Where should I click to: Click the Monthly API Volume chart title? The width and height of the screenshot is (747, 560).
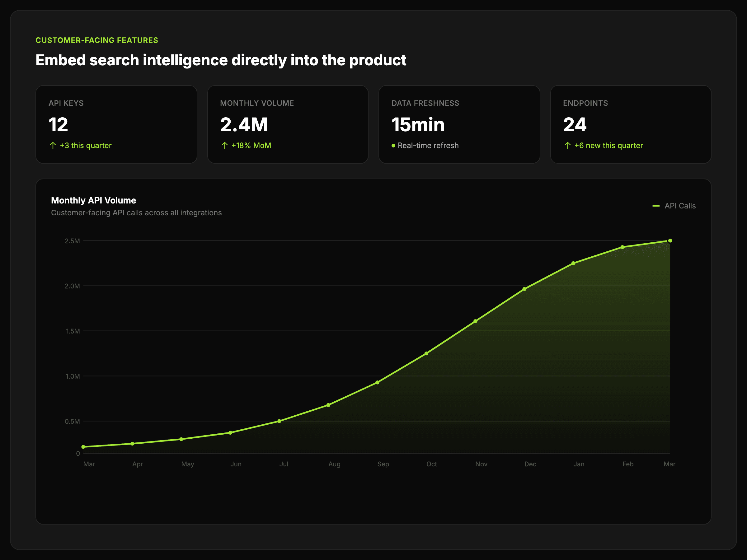tap(94, 200)
